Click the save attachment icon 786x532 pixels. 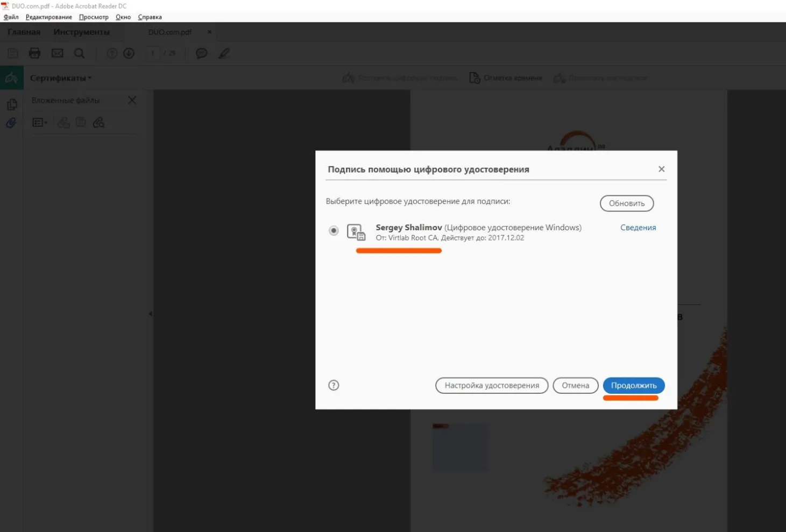(81, 123)
